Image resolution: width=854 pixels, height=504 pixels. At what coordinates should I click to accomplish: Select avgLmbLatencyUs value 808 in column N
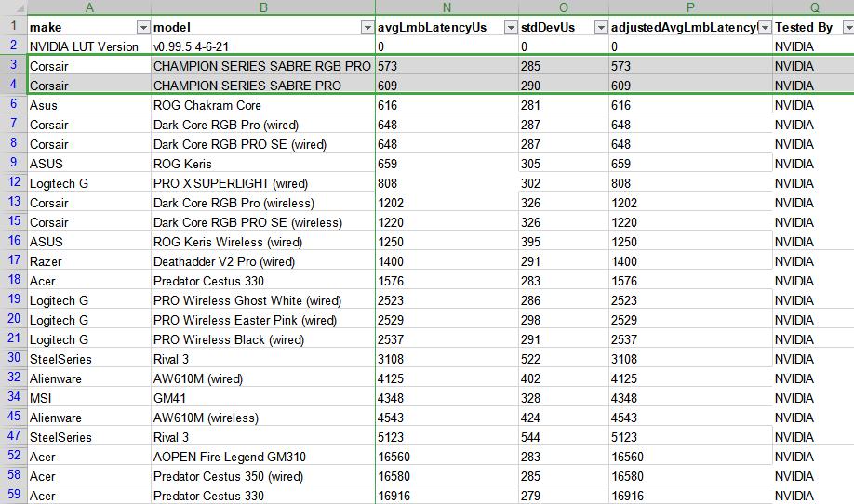click(x=447, y=184)
